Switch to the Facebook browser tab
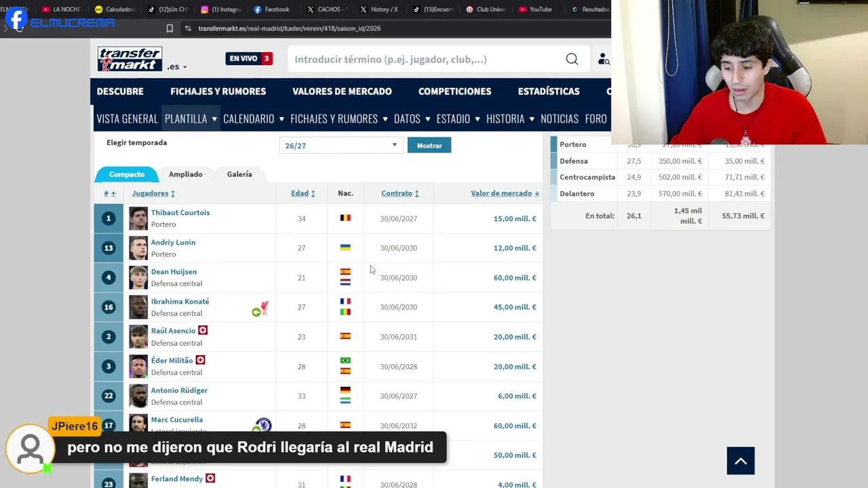This screenshot has height=488, width=868. pyautogui.click(x=271, y=9)
